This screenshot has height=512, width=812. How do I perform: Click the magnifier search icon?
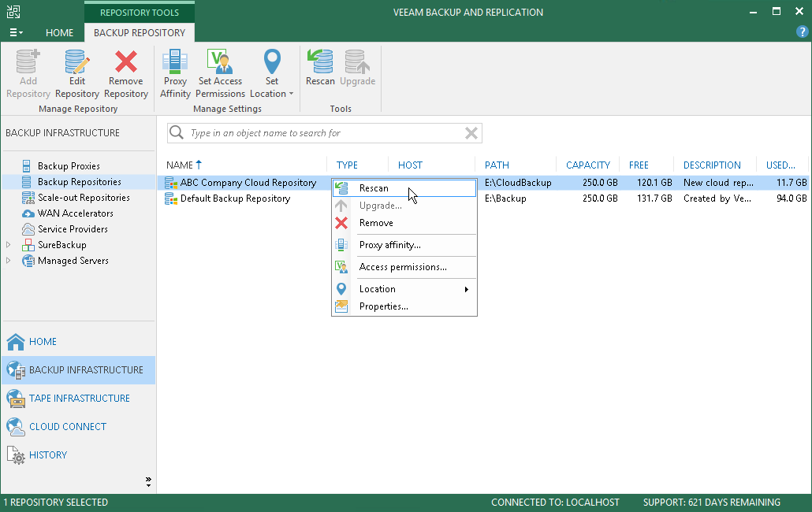(177, 132)
